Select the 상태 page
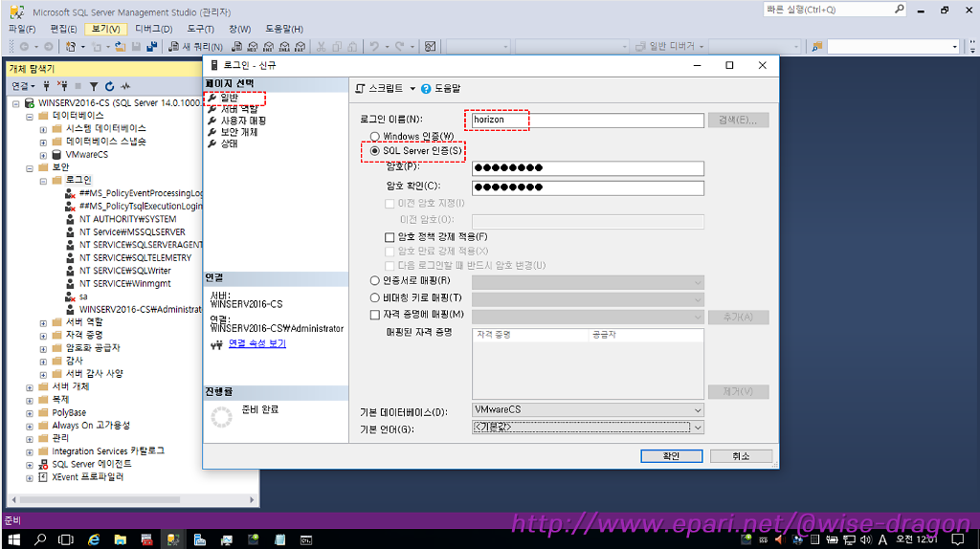The image size is (980, 549). (x=229, y=143)
